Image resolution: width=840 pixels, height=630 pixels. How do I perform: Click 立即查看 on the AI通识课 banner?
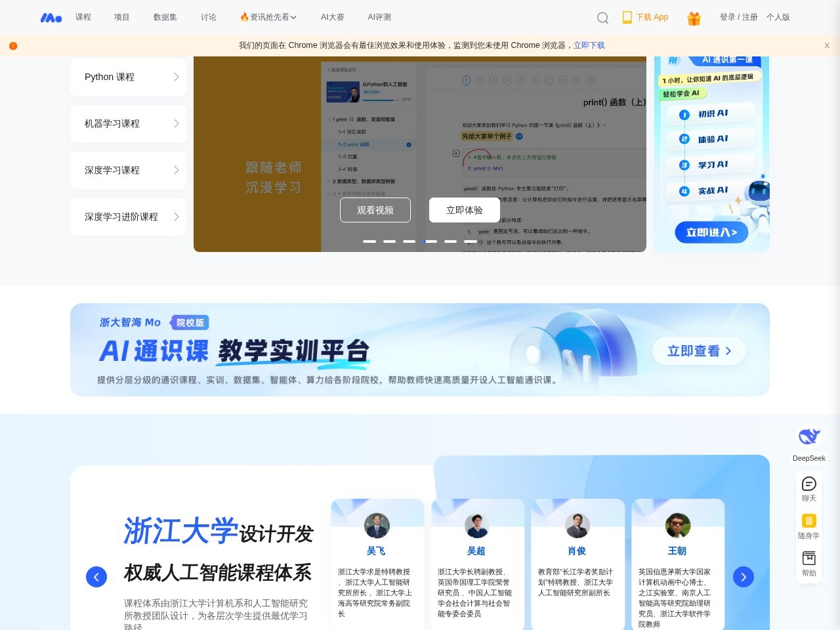coord(698,351)
